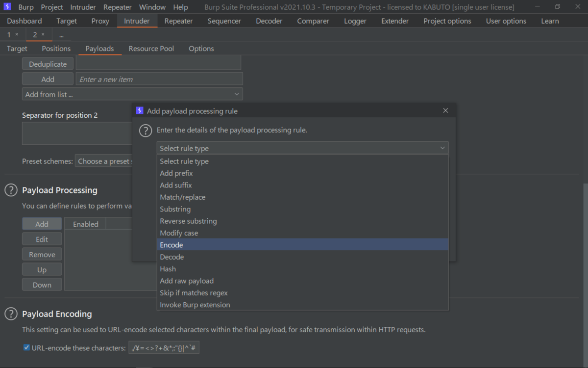This screenshot has height=368, width=588.
Task: Open the Repeater menu
Action: pyautogui.click(x=118, y=7)
